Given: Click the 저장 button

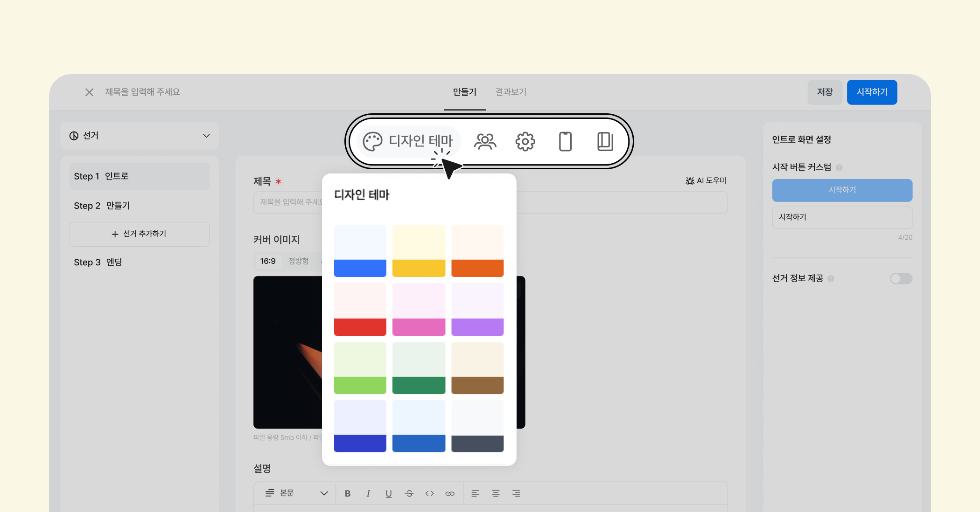Looking at the screenshot, I should coord(825,92).
